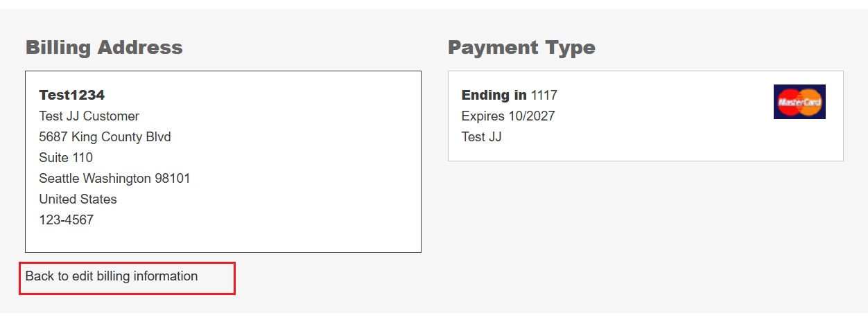868x331 pixels.
Task: Click the cardholder name Test JJ
Action: click(481, 137)
